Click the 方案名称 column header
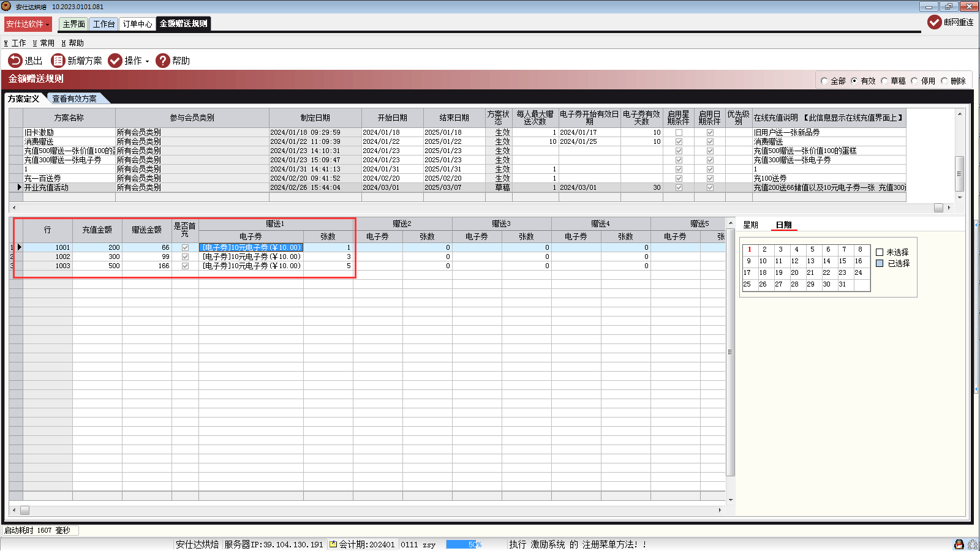Screen dimensions: 980x551 (x=69, y=118)
